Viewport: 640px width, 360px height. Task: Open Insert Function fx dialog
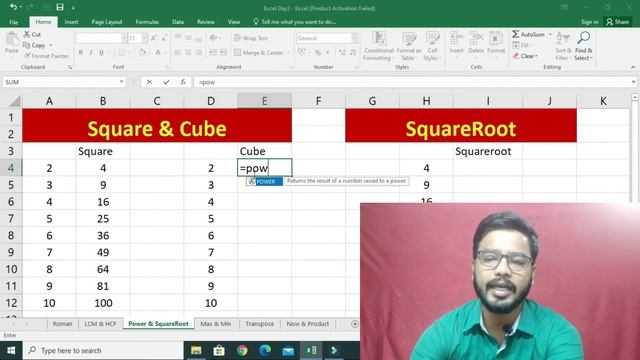tap(183, 82)
